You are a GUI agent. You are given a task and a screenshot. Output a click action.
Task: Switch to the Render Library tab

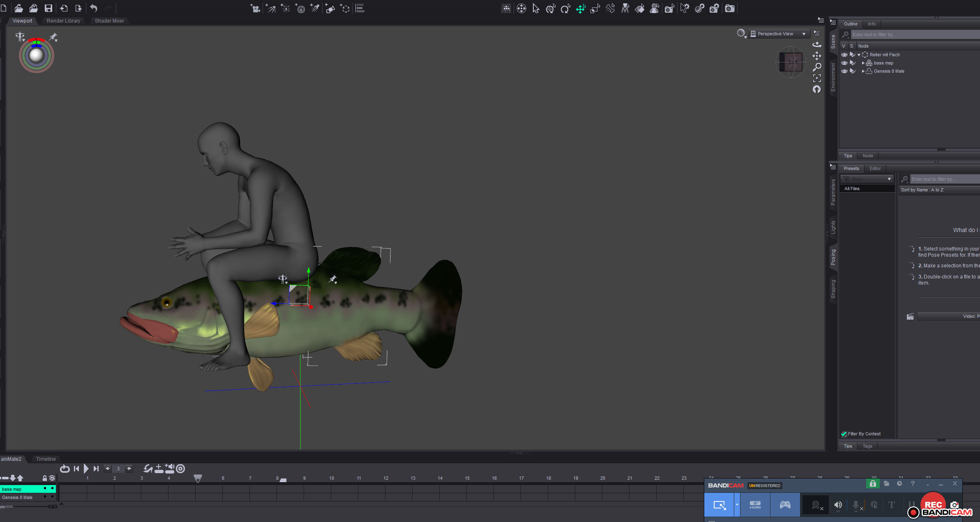click(x=63, y=21)
